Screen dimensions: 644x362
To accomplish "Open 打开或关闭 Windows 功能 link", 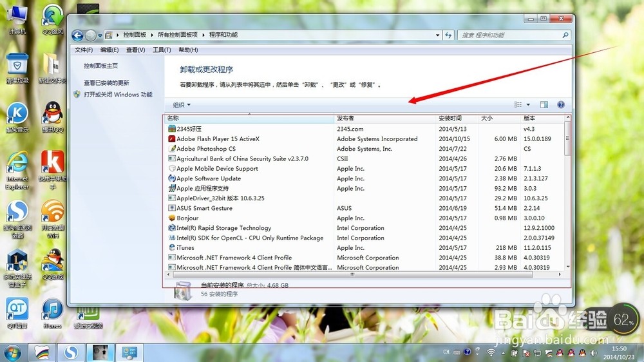I will 118,95.
